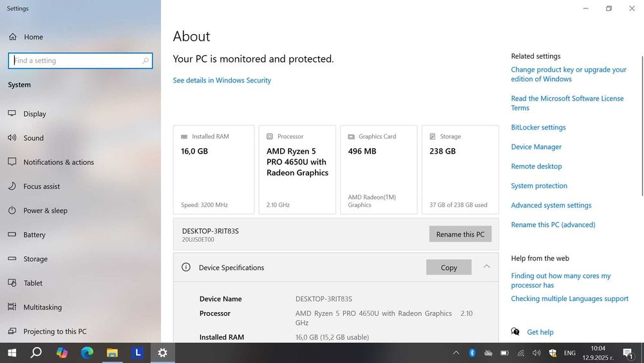This screenshot has width=644, height=363.
Task: Click the Storage card icon
Action: click(x=433, y=137)
